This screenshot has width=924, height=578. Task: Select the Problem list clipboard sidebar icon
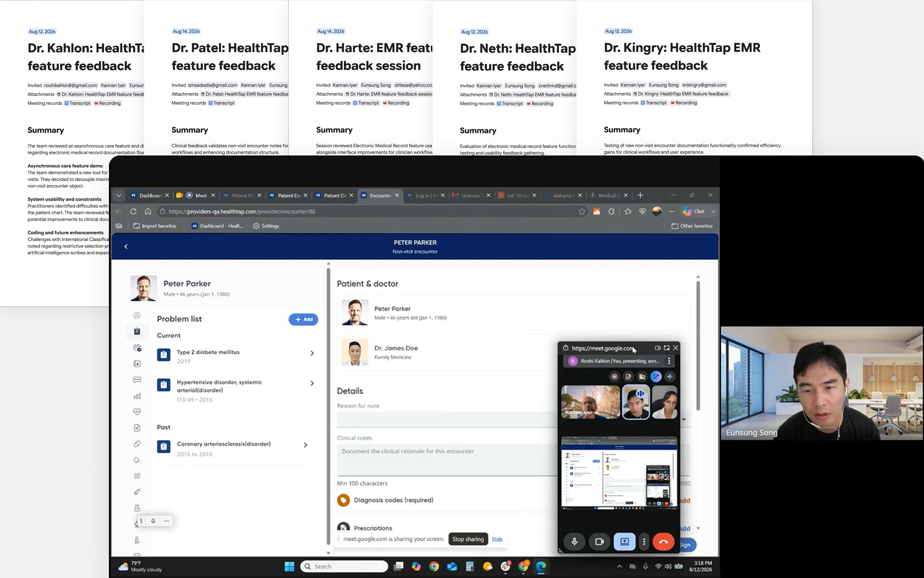click(137, 331)
